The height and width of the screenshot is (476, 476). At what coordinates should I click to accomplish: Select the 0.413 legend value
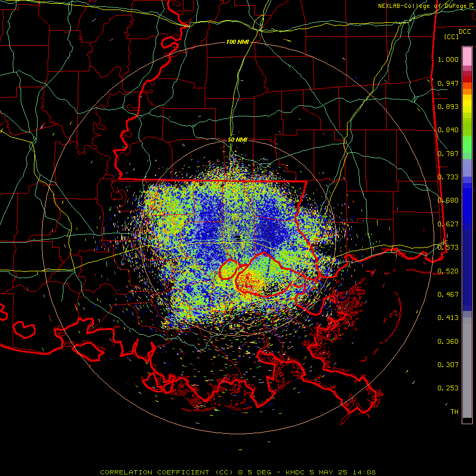tap(448, 318)
